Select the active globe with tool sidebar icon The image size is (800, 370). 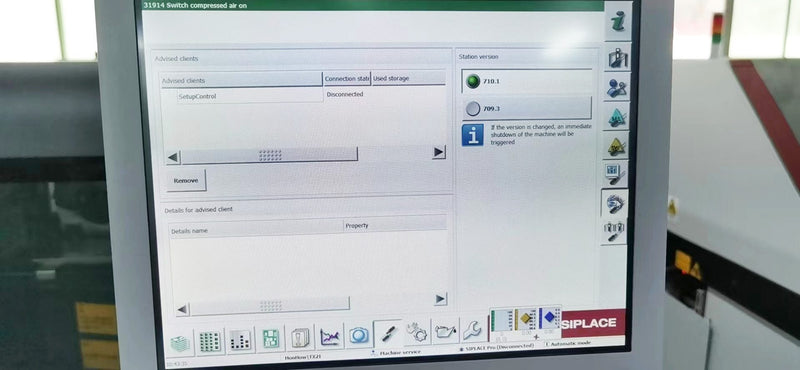615,203
